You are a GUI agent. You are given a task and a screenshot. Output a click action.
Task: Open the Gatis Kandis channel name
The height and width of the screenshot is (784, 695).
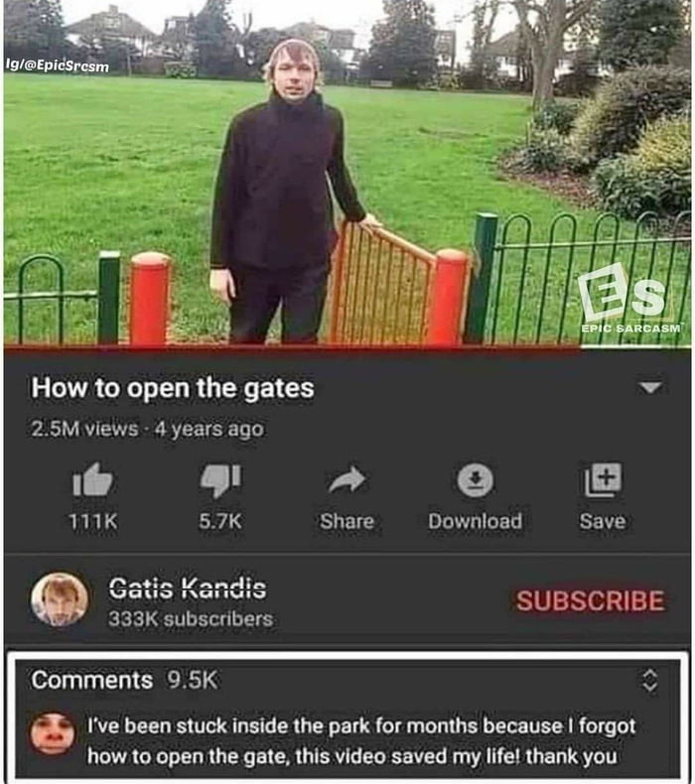coord(188,588)
